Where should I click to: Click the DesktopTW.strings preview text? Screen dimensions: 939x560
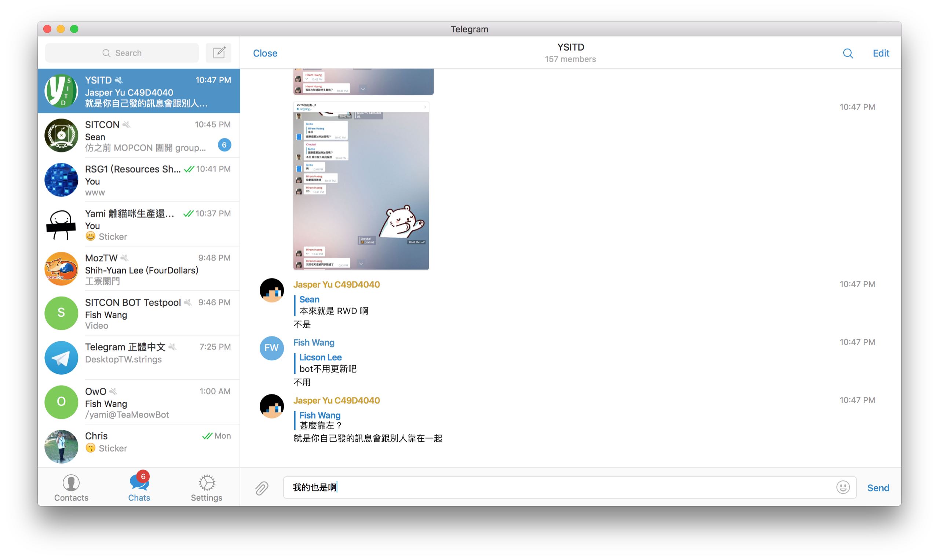124,360
